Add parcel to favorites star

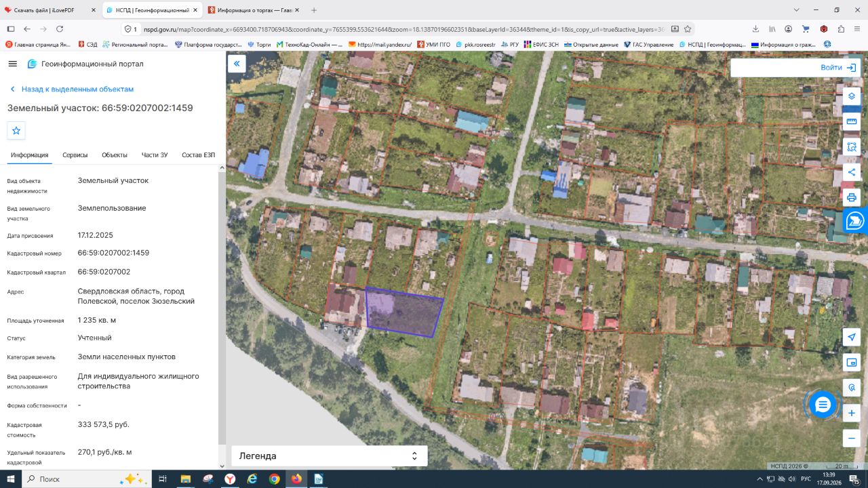click(16, 130)
